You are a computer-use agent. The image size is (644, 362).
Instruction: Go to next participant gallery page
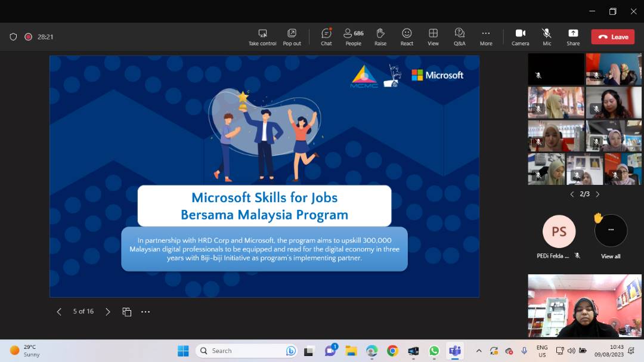click(597, 194)
